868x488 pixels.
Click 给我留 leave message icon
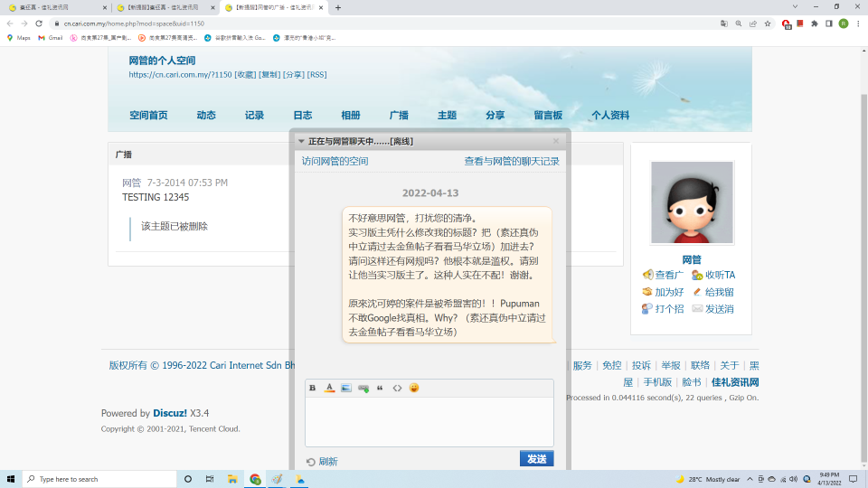coord(713,292)
